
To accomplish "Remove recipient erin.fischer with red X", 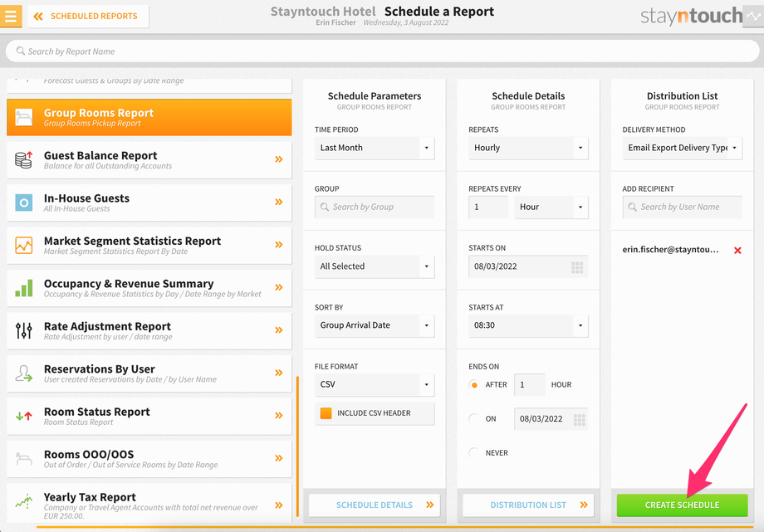I will (x=737, y=250).
